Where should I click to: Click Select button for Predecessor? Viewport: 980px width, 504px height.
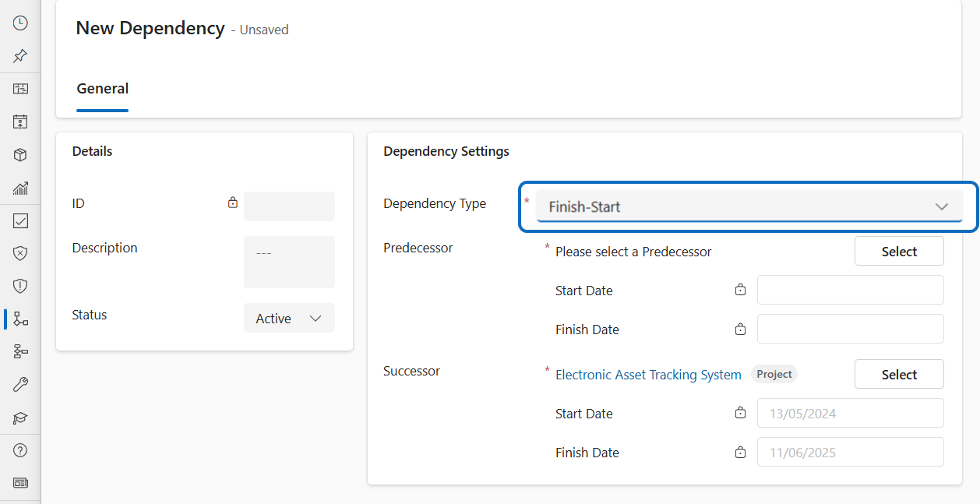click(899, 252)
